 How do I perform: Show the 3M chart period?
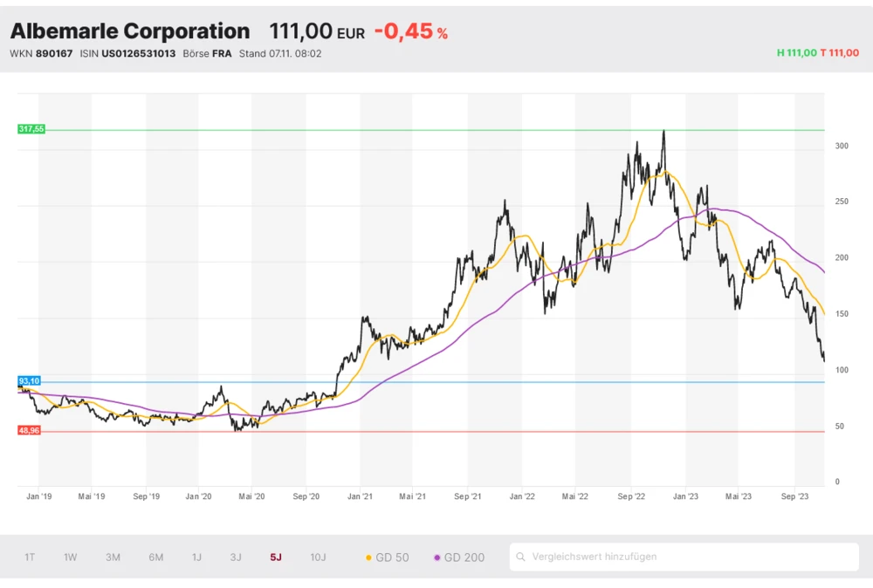tap(113, 557)
